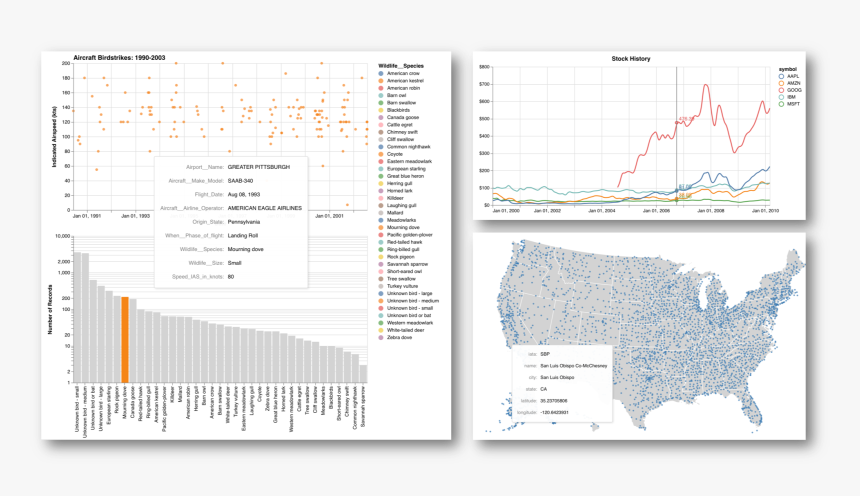The height and width of the screenshot is (496, 860).
Task: Select the Zebra dove legend entry
Action: [400, 337]
